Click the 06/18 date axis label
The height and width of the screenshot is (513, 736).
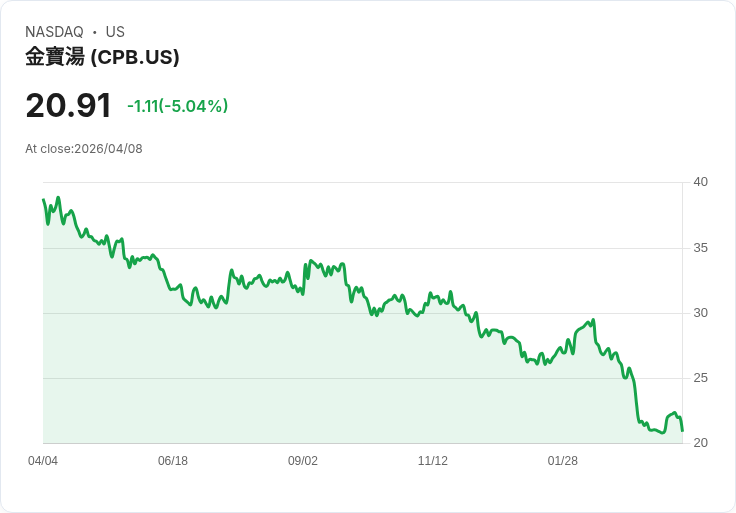tap(173, 461)
